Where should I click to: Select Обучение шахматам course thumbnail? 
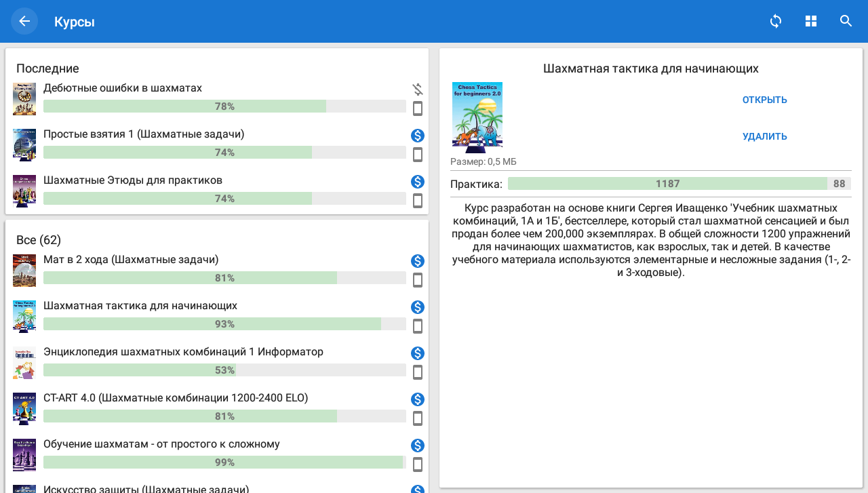pyautogui.click(x=24, y=455)
